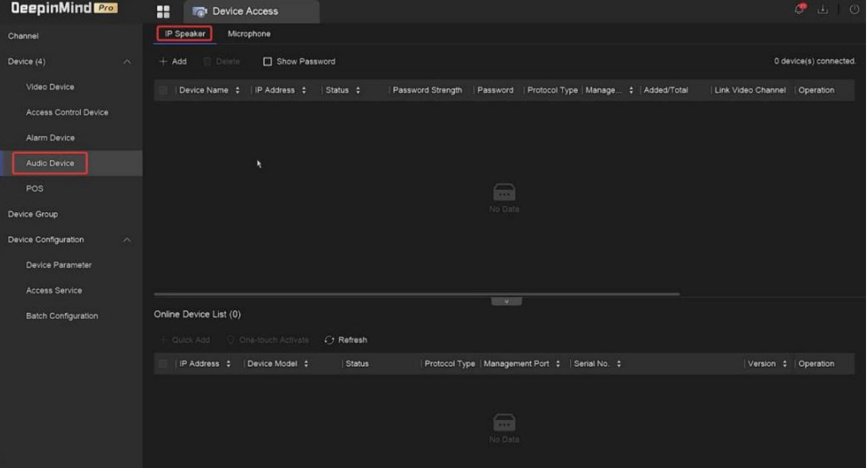Click the plus Add device icon
Viewport: 868px width, 468px height.
pos(163,62)
